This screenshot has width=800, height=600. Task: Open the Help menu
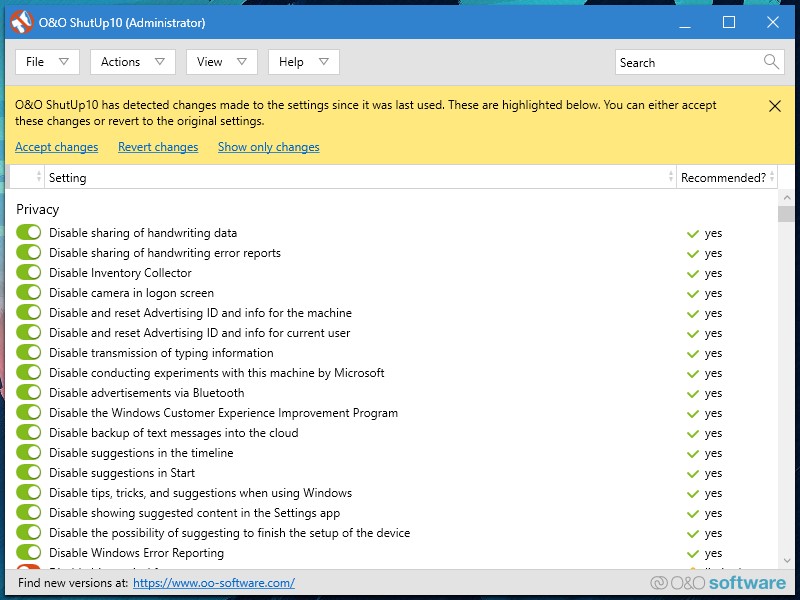[x=303, y=62]
